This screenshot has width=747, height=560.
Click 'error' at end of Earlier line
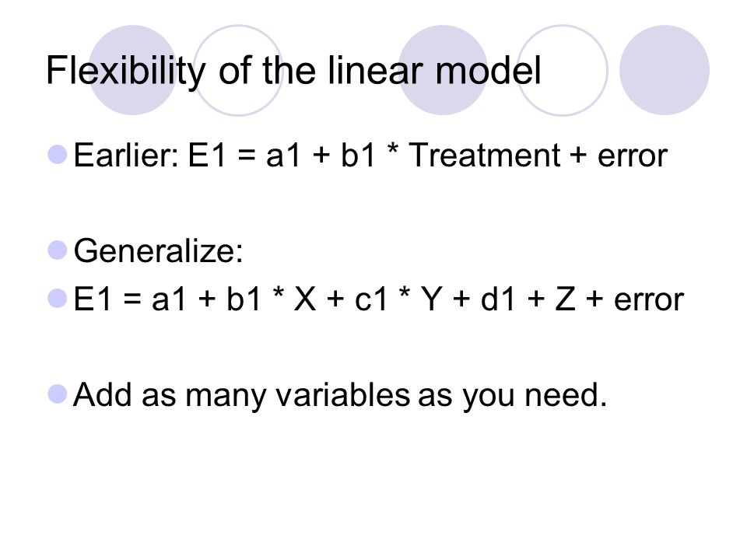point(632,156)
